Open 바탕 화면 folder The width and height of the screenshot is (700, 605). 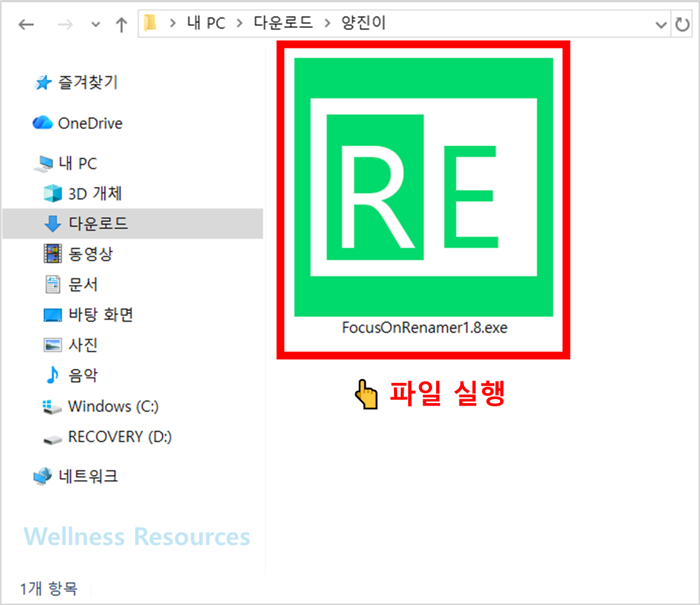pyautogui.click(x=100, y=314)
